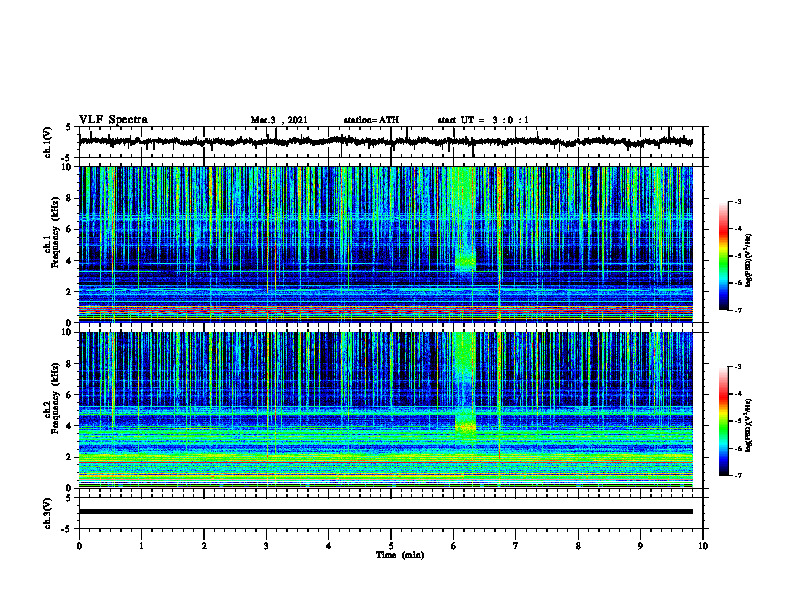The height and width of the screenshot is (612, 792).
Task: Click the time axis tick label "2"
Action: [x=204, y=546]
